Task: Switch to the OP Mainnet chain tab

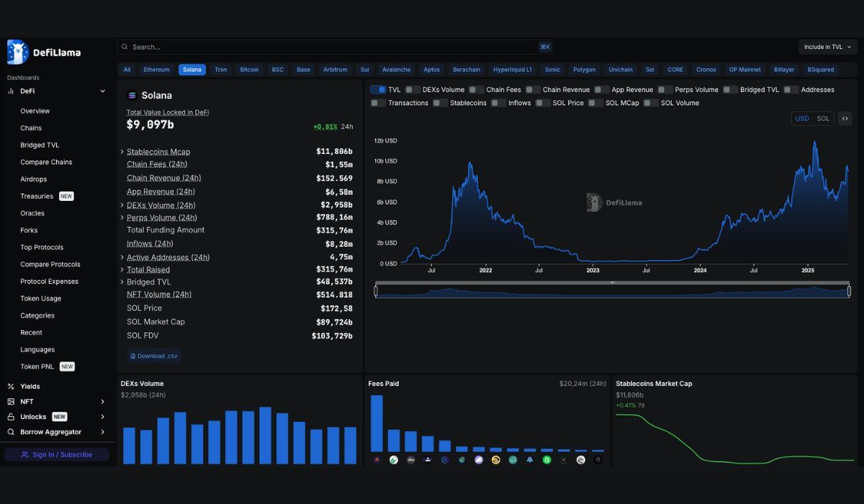Action: pyautogui.click(x=744, y=70)
